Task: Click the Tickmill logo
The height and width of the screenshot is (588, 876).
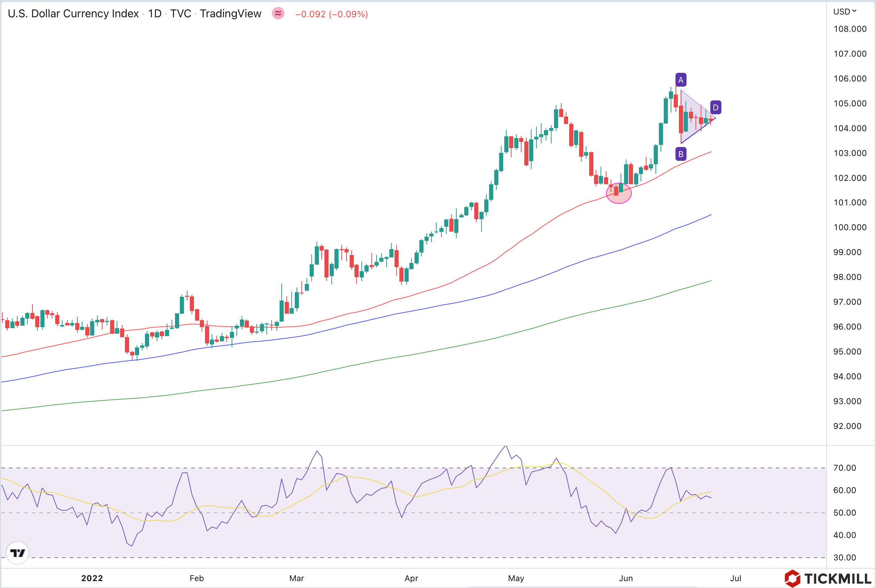Action: coord(828,578)
